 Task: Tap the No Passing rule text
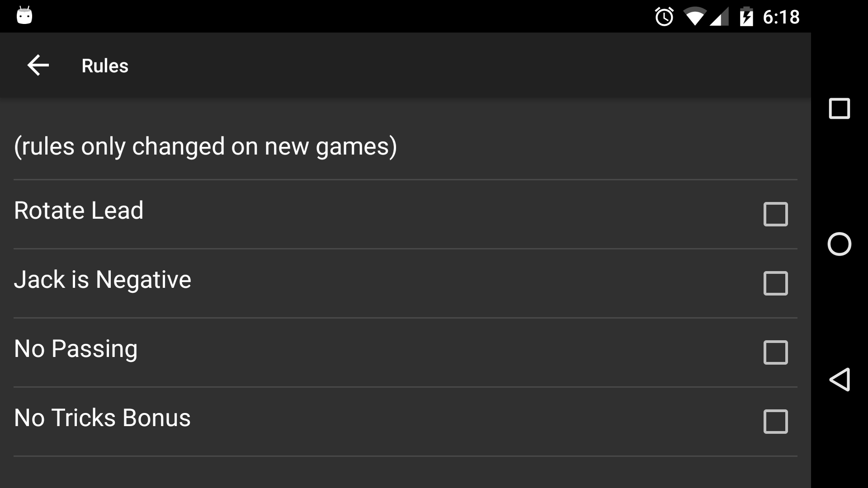(75, 349)
